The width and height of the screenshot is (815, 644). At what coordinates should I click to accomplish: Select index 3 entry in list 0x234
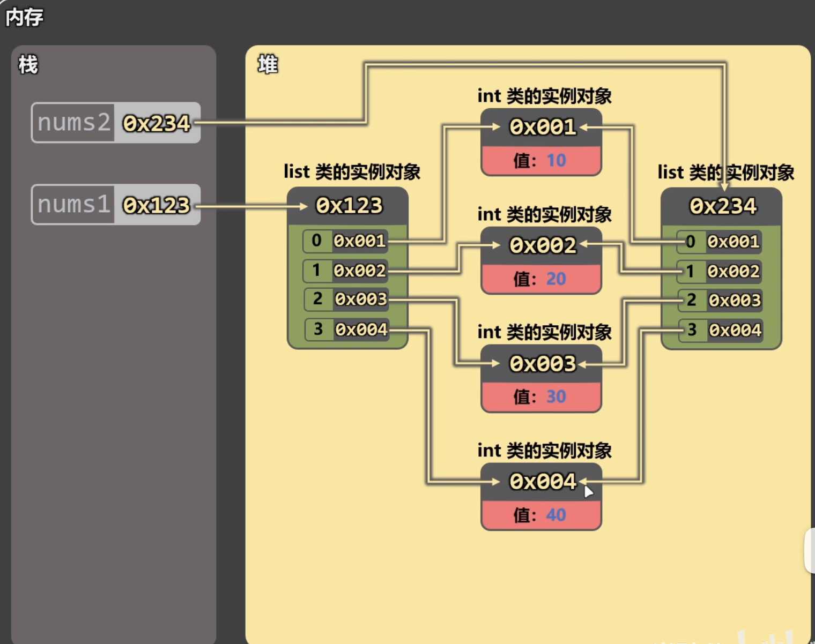[x=721, y=330]
